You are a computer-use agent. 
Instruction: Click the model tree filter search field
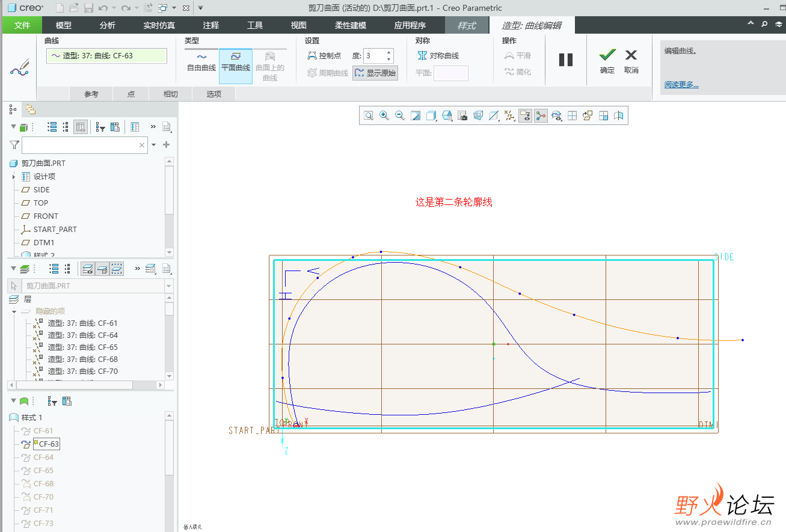point(84,145)
